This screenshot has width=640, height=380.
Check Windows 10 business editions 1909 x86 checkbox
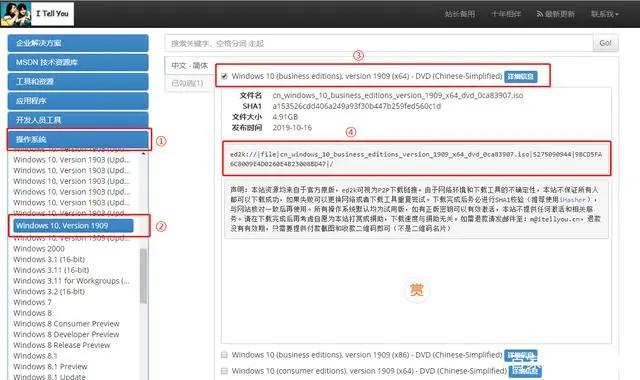[224, 355]
